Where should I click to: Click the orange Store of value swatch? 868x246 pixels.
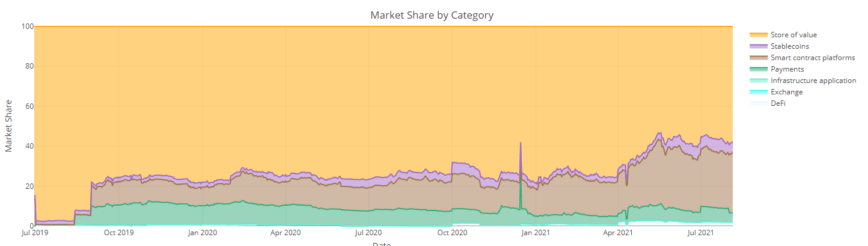coord(759,35)
